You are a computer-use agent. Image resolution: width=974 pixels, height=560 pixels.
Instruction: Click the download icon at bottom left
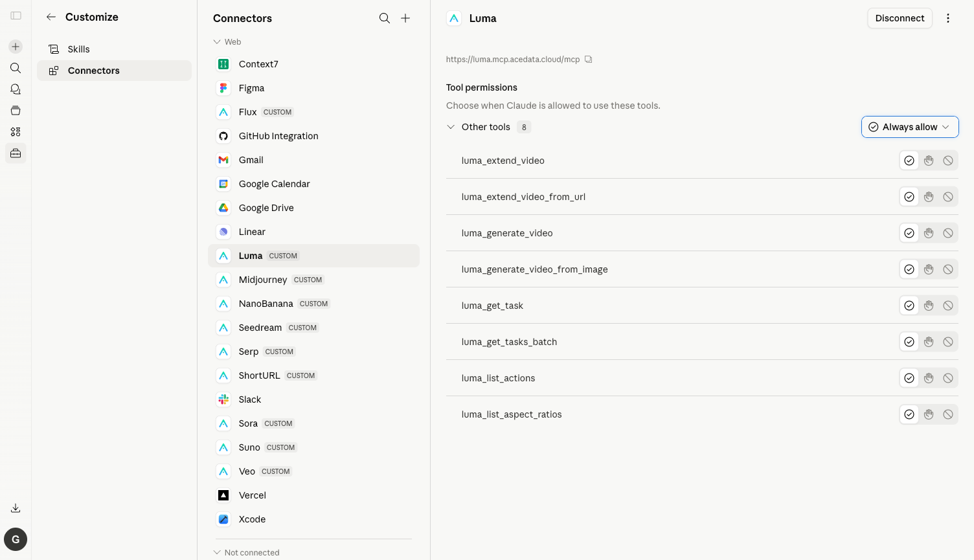click(x=16, y=508)
